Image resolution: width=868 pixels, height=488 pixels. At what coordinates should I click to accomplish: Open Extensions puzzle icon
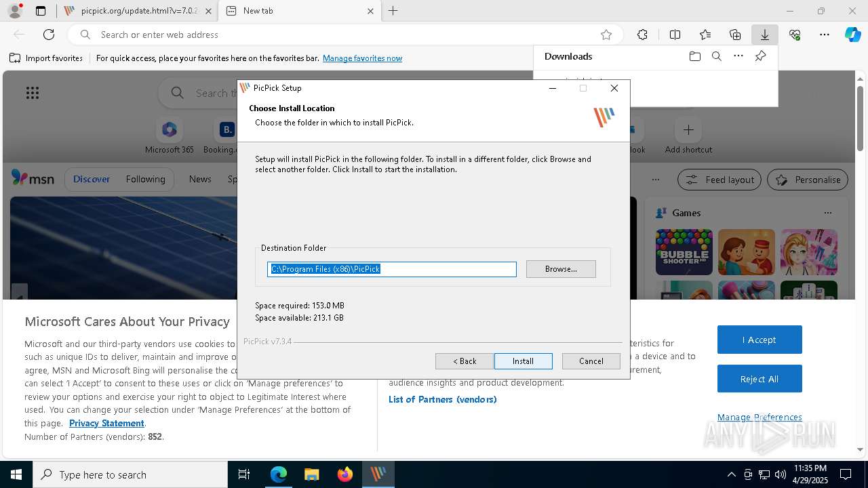642,35
